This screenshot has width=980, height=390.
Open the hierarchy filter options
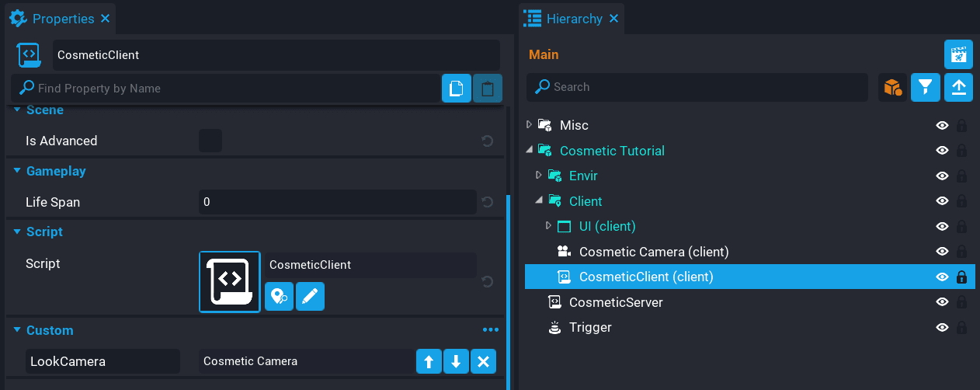coord(925,87)
